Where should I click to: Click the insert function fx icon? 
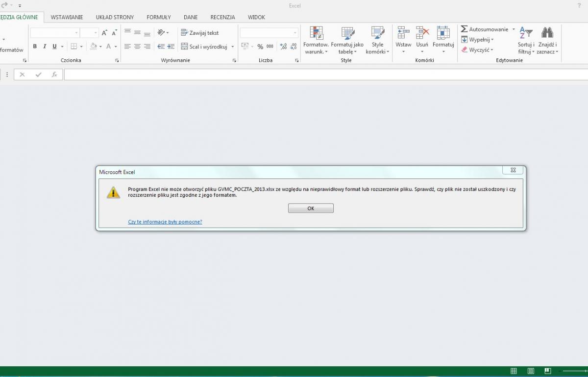pyautogui.click(x=54, y=74)
